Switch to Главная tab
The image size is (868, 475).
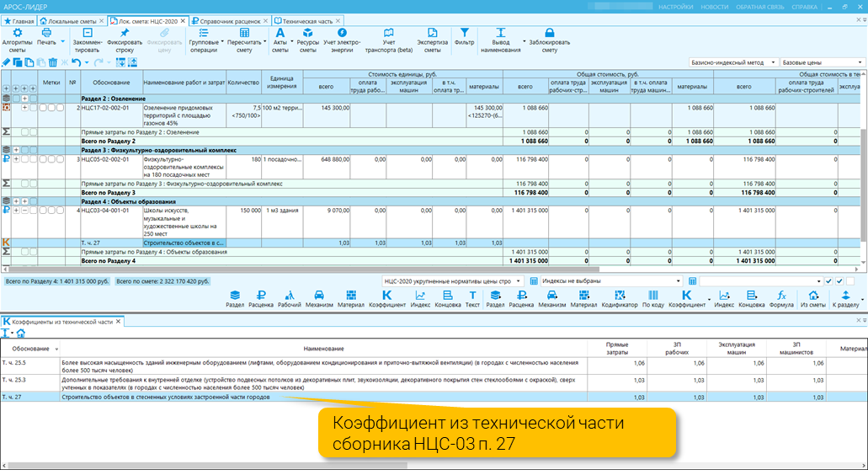(x=19, y=21)
